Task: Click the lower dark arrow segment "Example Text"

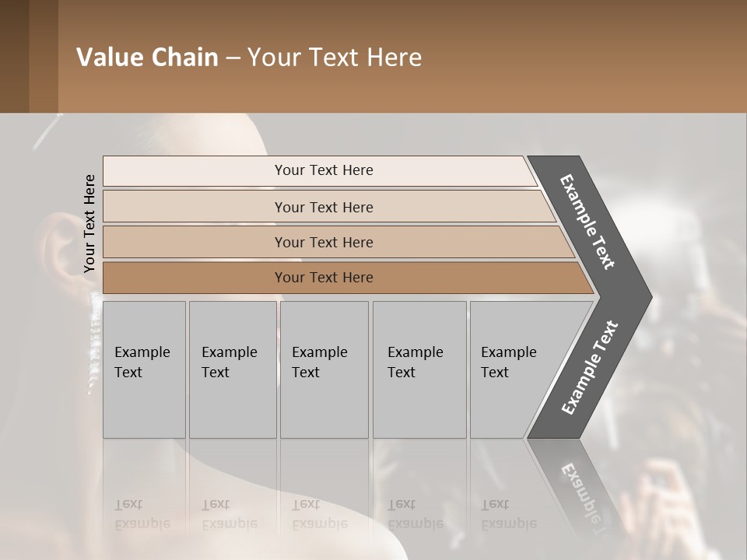Action: click(x=590, y=367)
